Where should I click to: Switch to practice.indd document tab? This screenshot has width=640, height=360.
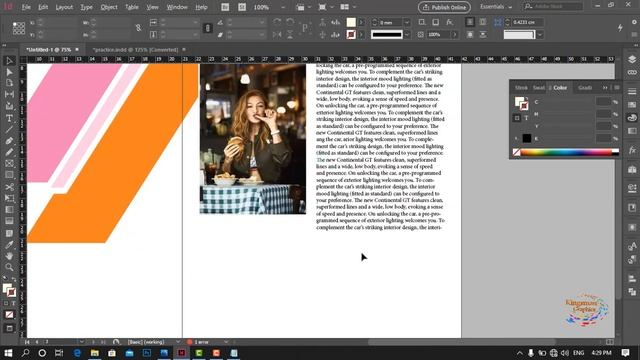point(136,50)
